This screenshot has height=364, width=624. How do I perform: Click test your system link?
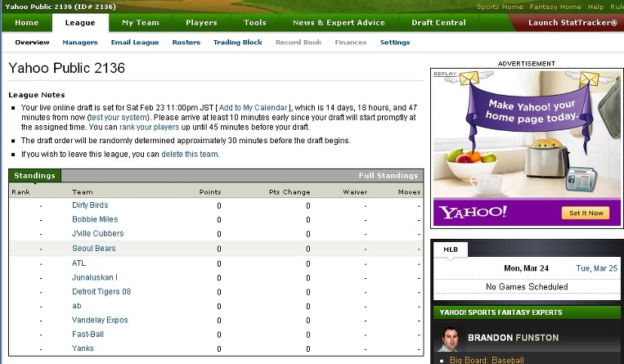click(119, 118)
